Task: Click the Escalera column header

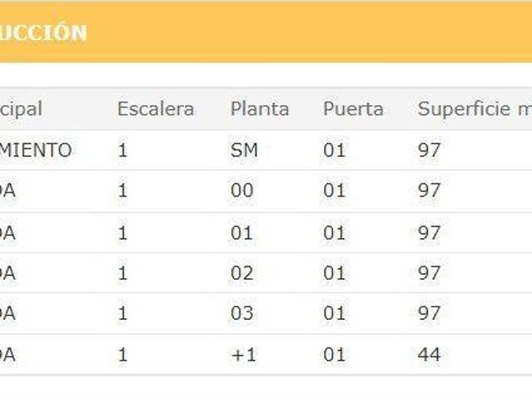Action: tap(156, 109)
